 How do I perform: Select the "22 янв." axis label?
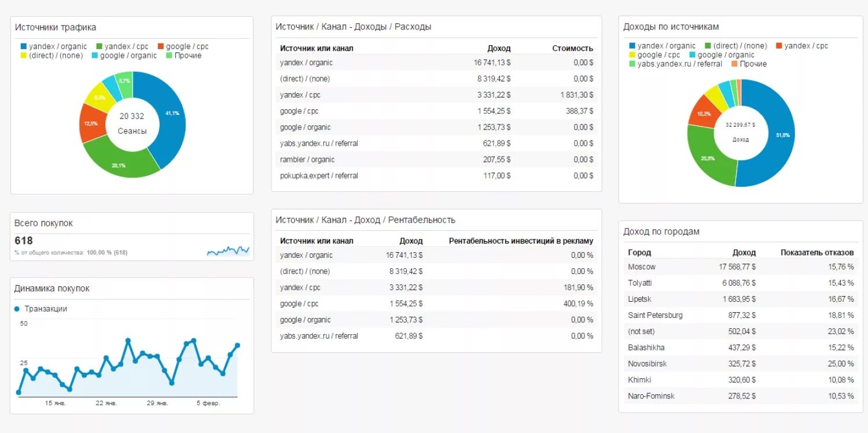(106, 404)
